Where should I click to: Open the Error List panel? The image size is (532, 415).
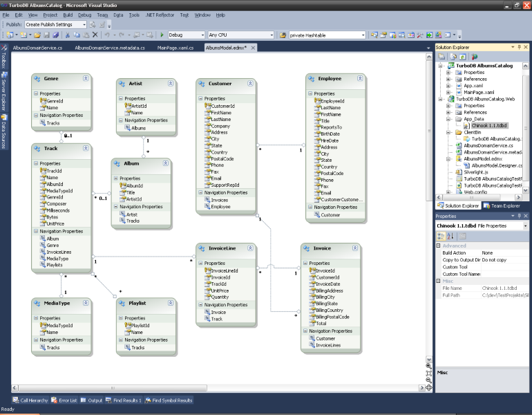click(64, 400)
